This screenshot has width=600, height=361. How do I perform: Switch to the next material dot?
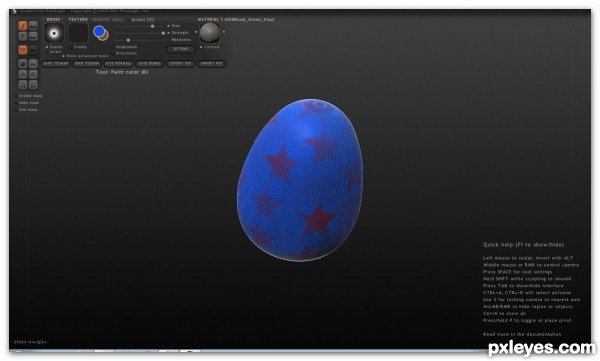click(x=224, y=32)
